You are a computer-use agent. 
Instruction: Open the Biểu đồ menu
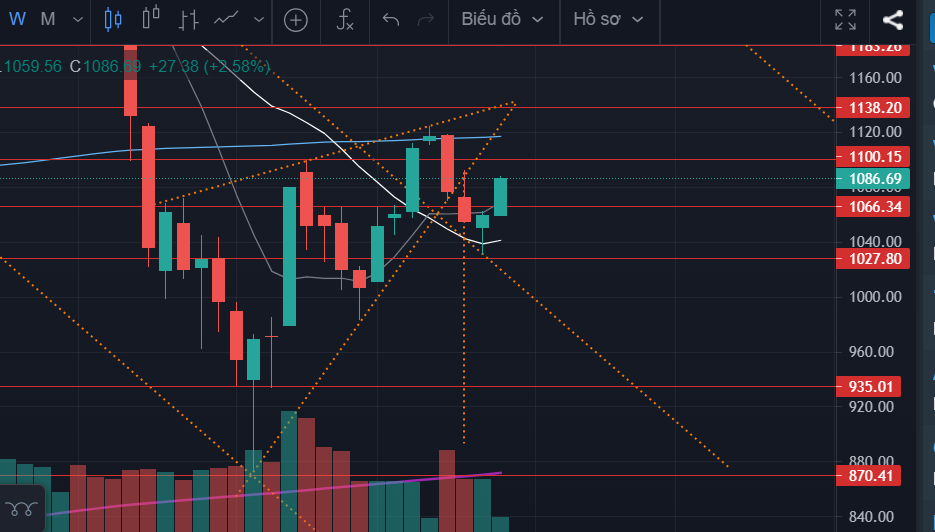(502, 19)
